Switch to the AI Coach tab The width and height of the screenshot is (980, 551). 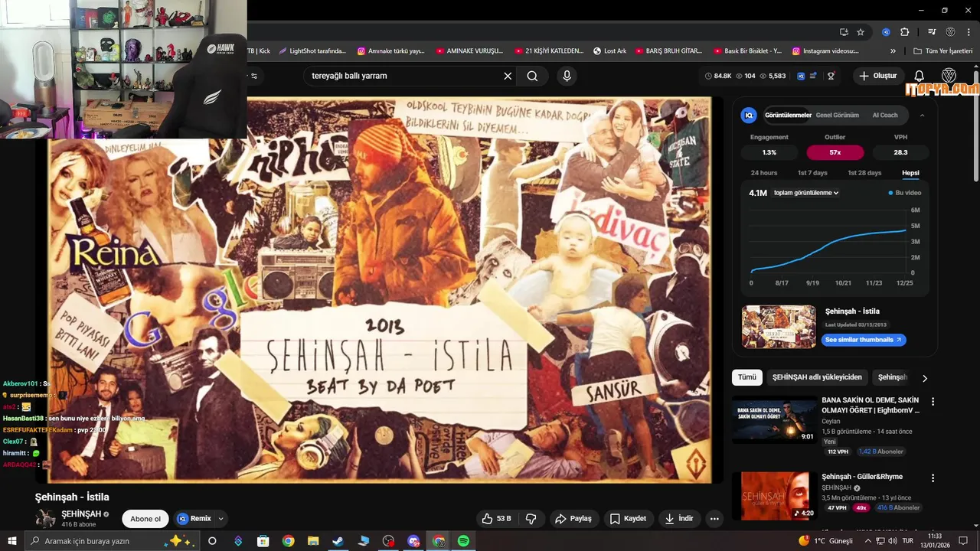pos(885,115)
